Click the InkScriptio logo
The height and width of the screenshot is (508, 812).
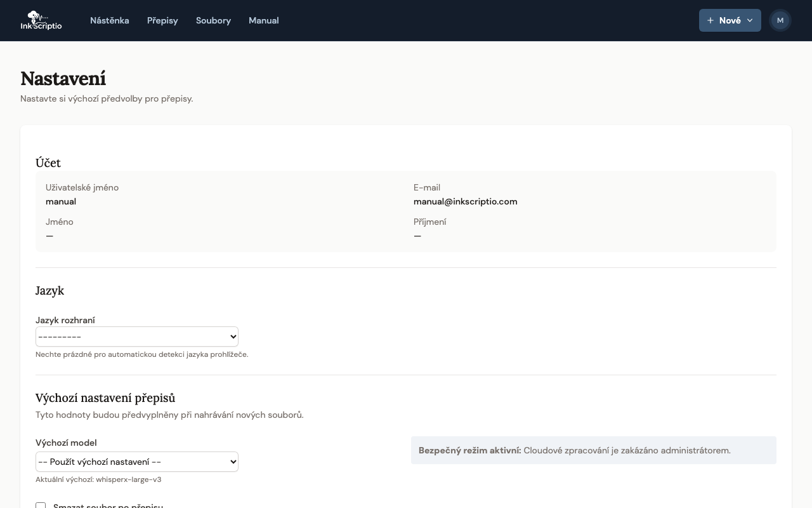point(41,20)
